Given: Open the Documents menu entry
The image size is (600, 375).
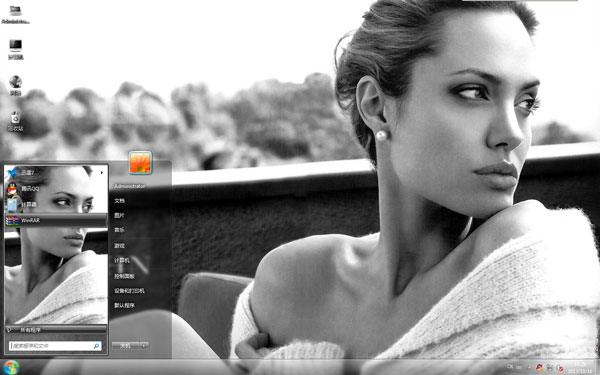Looking at the screenshot, I should tap(119, 201).
